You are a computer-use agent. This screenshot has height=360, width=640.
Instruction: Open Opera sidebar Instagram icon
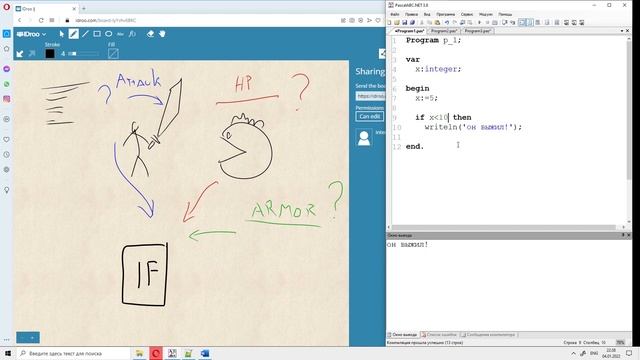point(7,99)
